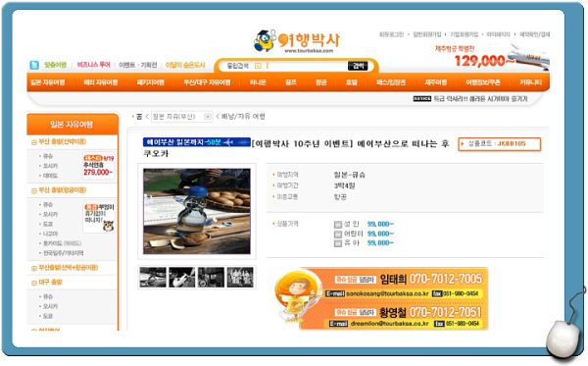
Task: Click the owl mascot banner in sidebar
Action: 99,217
